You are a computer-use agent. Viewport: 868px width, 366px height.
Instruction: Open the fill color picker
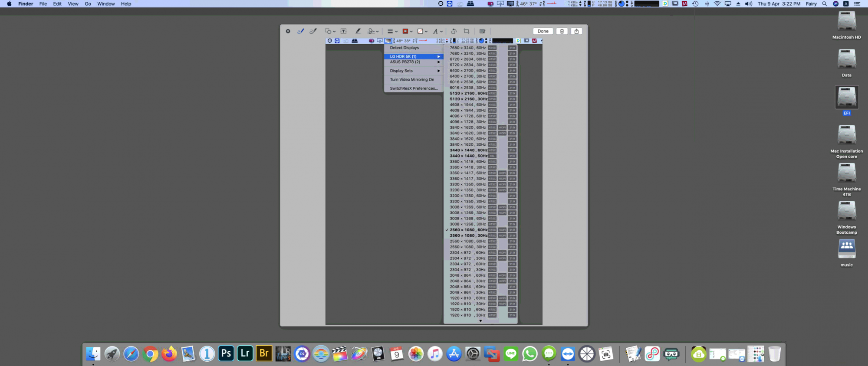point(422,31)
